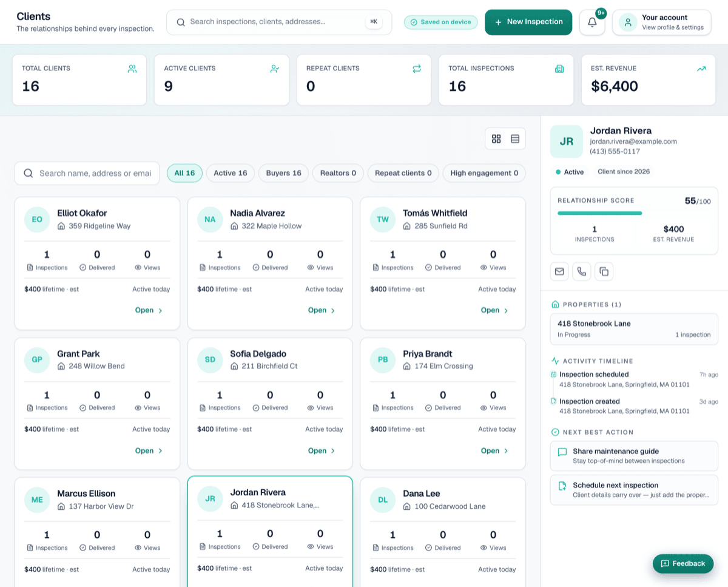Click Dana Lee name

422,494
